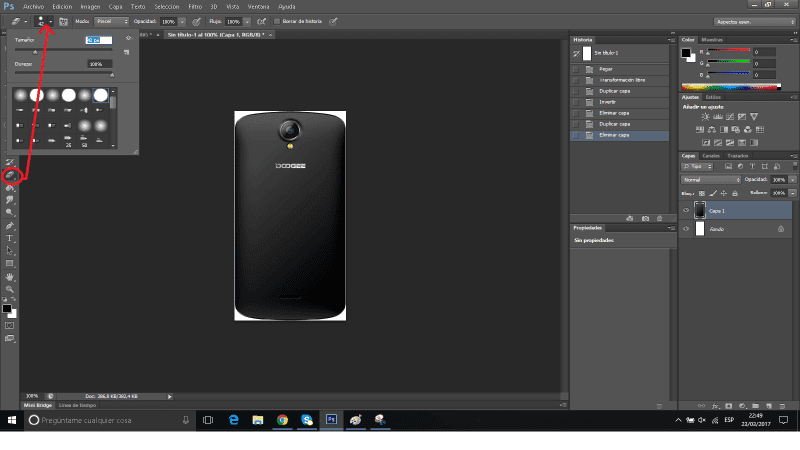The image size is (800, 450).
Task: Delete current history state trash icon
Action: (x=660, y=218)
